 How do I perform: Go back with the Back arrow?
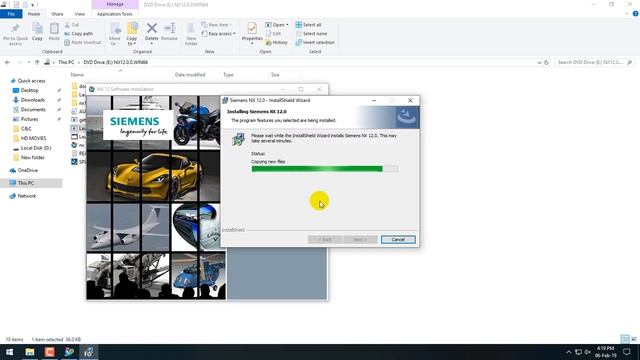7,62
